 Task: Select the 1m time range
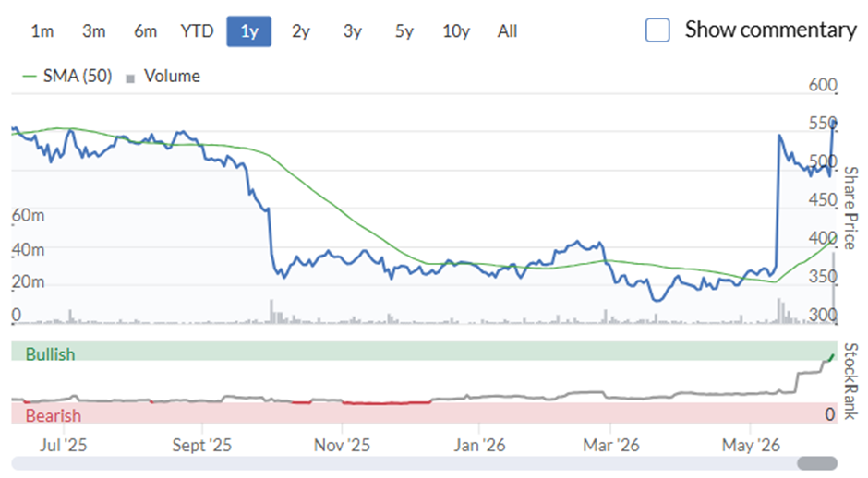point(42,31)
